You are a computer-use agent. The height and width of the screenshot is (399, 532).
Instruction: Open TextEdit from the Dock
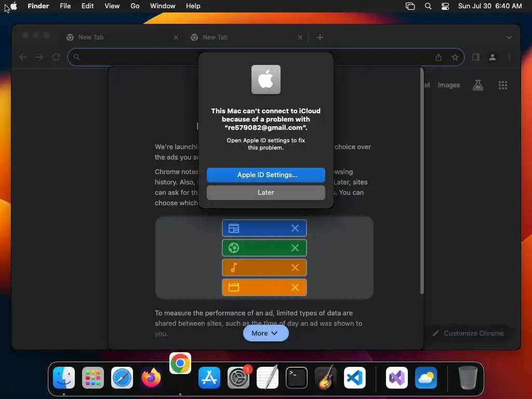[x=268, y=378]
